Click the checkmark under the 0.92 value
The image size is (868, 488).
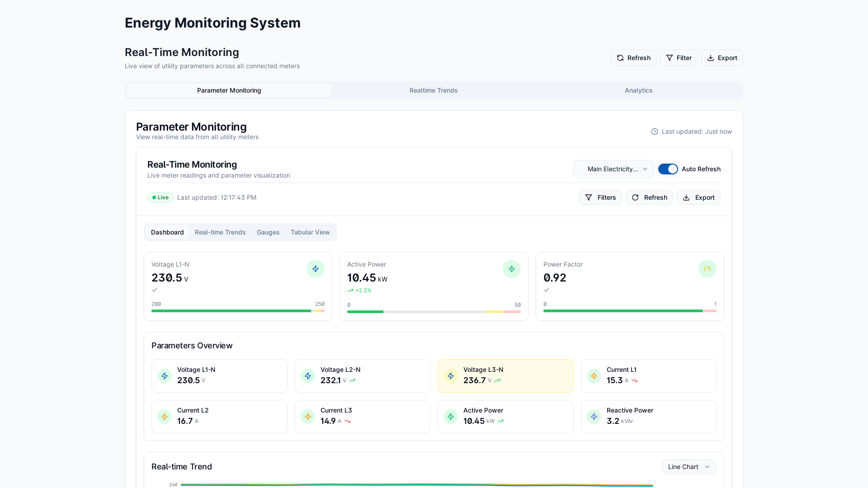tap(547, 290)
